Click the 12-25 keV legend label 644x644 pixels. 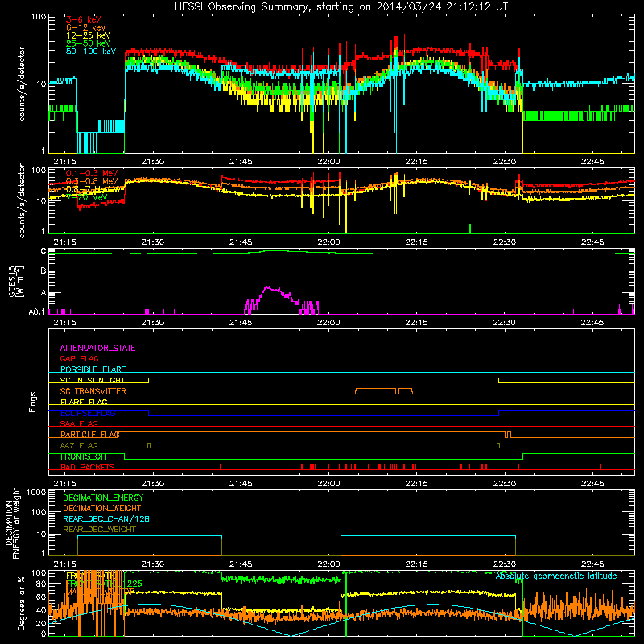coord(89,35)
